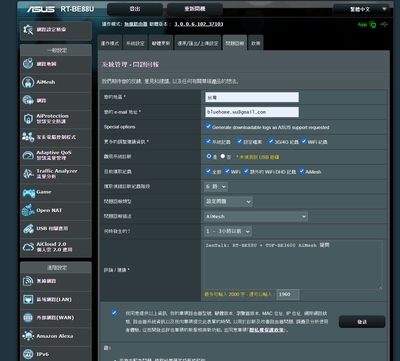Click the green App status icon
The width and height of the screenshot is (400, 361).
pos(367,25)
